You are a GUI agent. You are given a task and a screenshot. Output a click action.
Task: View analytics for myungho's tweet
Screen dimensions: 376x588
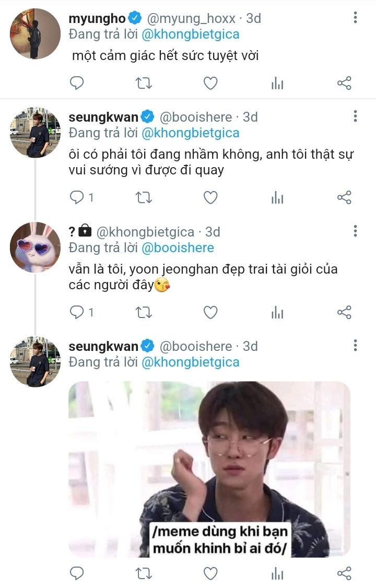coord(277,83)
